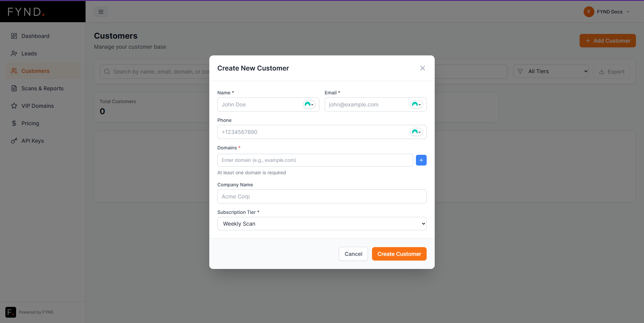Open autofill options on the Phone field
The height and width of the screenshot is (323, 644).
tap(416, 132)
